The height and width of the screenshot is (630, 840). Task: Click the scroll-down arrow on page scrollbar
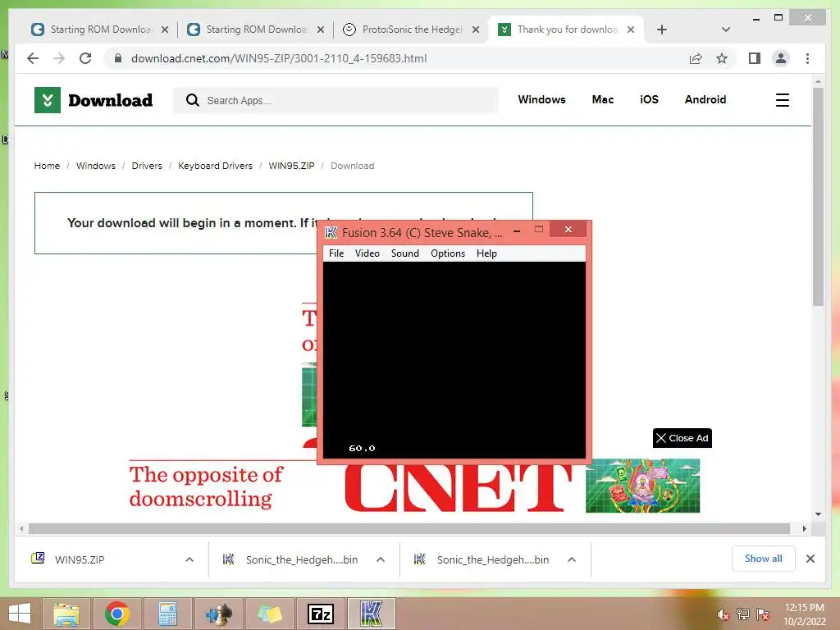click(x=818, y=514)
